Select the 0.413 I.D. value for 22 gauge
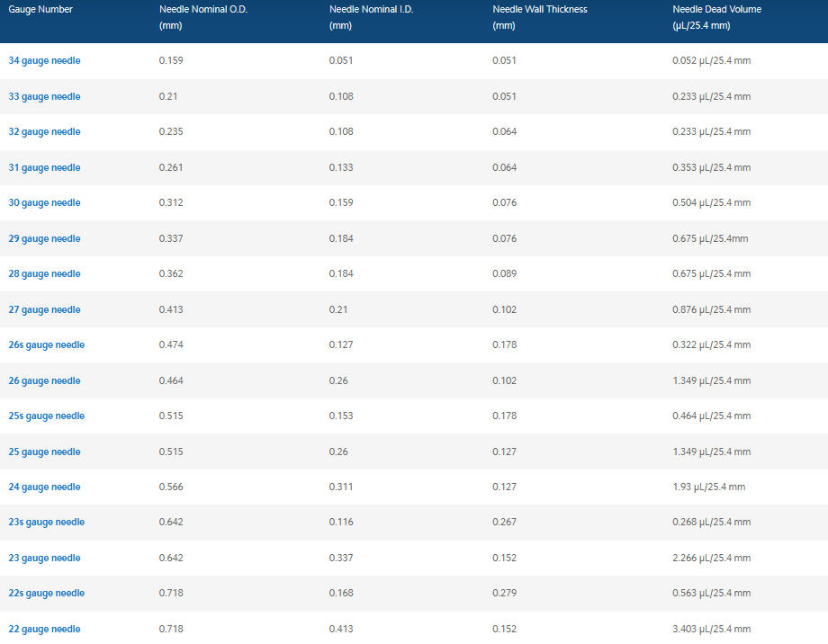This screenshot has height=644, width=828. click(341, 628)
